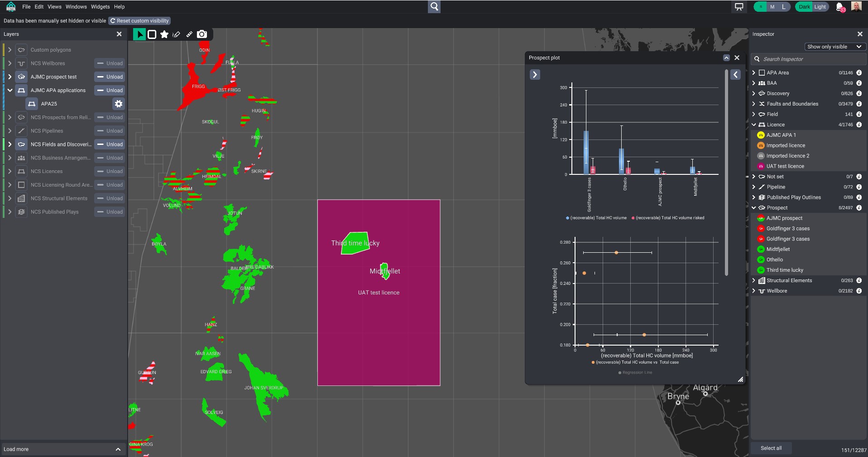The height and width of the screenshot is (457, 868).
Task: Open settings gear for APA25 layer
Action: 118,104
